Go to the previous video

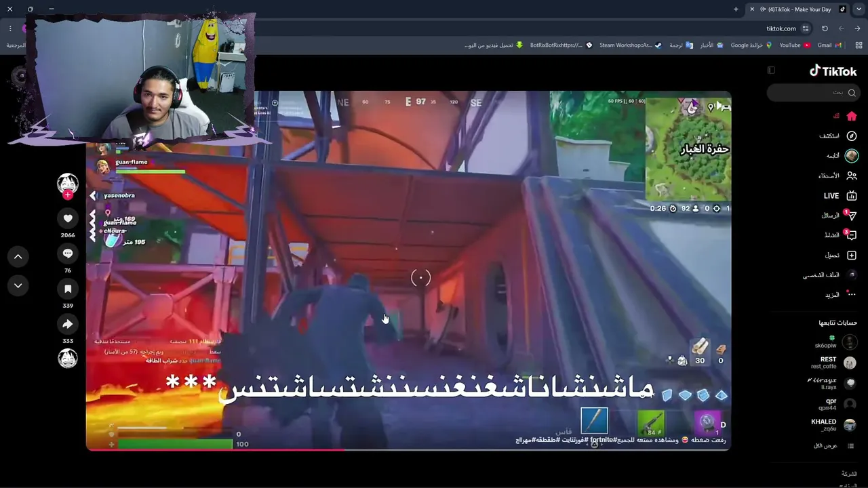point(18,256)
